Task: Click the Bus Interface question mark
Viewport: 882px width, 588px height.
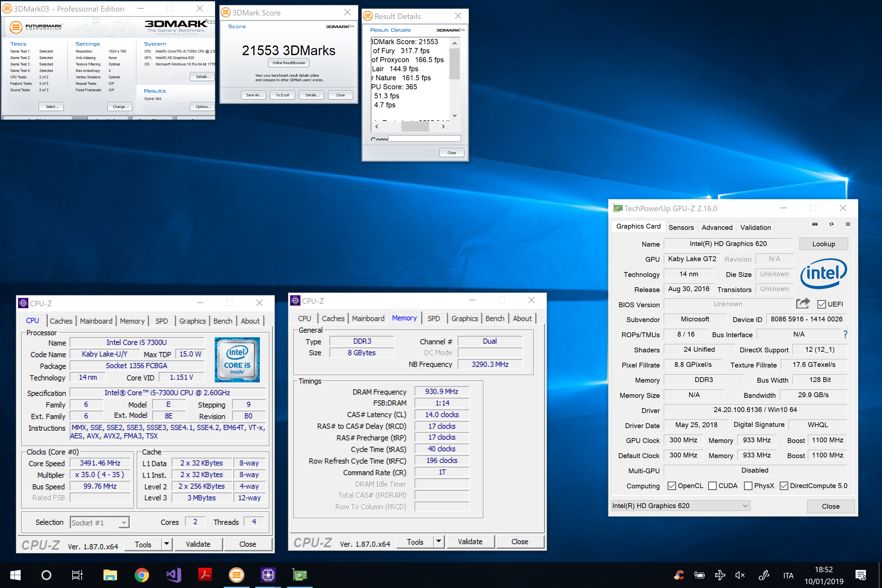Action: coord(845,334)
